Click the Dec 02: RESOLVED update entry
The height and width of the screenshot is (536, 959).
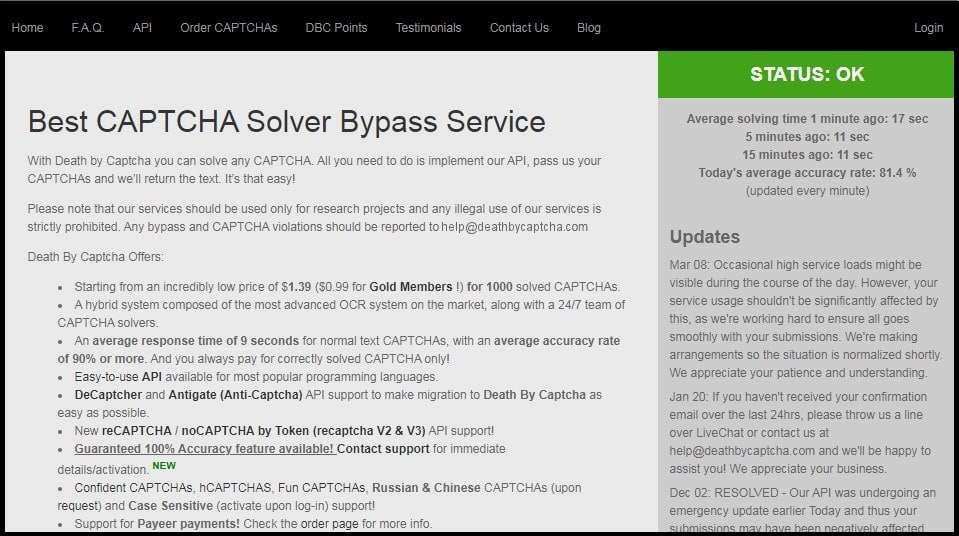point(802,510)
